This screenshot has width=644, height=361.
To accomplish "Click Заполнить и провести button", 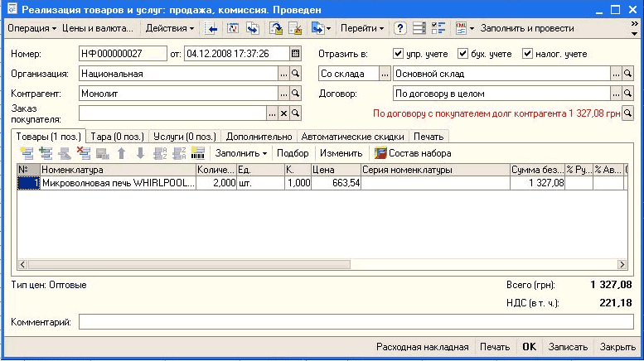I will 527,28.
